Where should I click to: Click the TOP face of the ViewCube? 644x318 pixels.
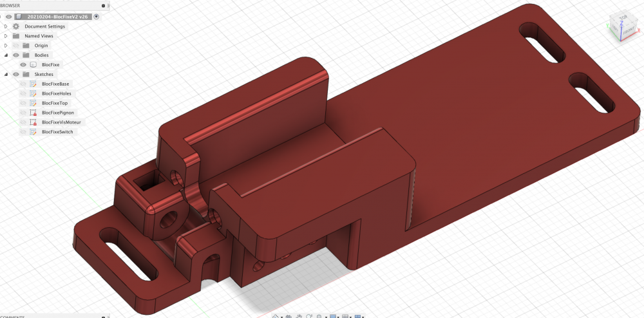[624, 18]
